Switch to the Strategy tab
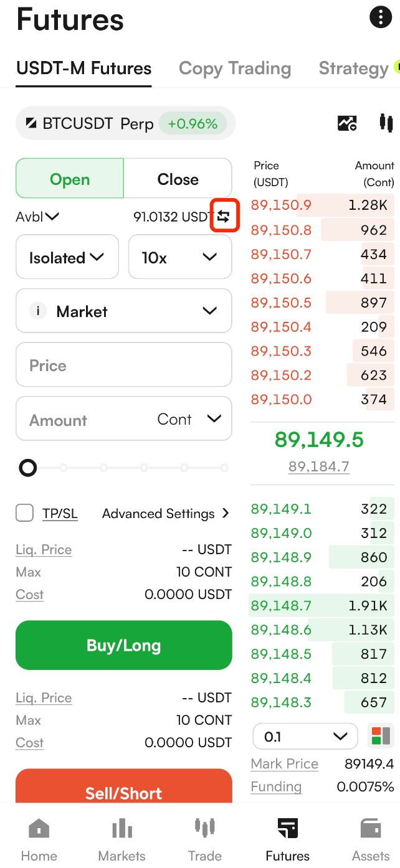 tap(353, 68)
